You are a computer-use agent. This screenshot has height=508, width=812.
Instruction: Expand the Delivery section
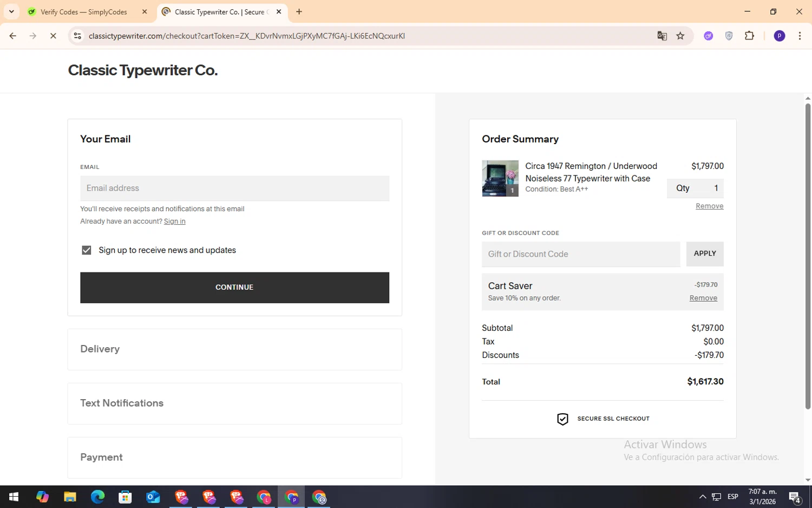(x=234, y=349)
